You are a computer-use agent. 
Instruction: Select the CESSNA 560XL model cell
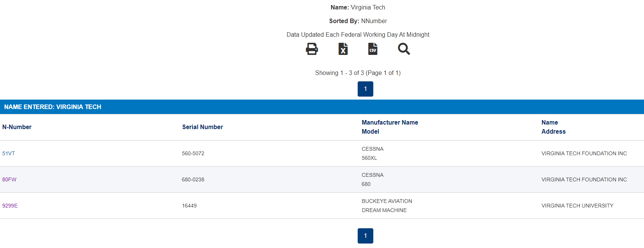(373, 153)
